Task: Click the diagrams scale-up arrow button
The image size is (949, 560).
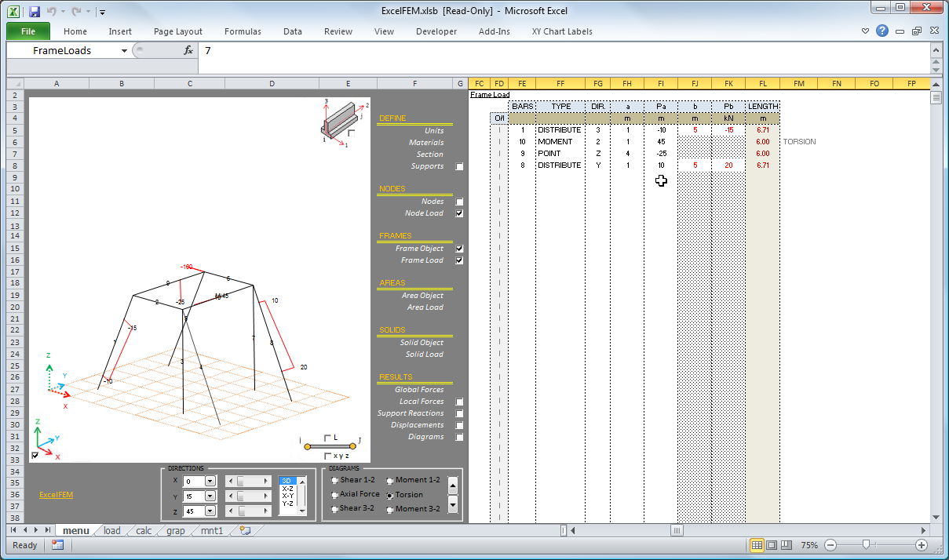Action: click(452, 485)
